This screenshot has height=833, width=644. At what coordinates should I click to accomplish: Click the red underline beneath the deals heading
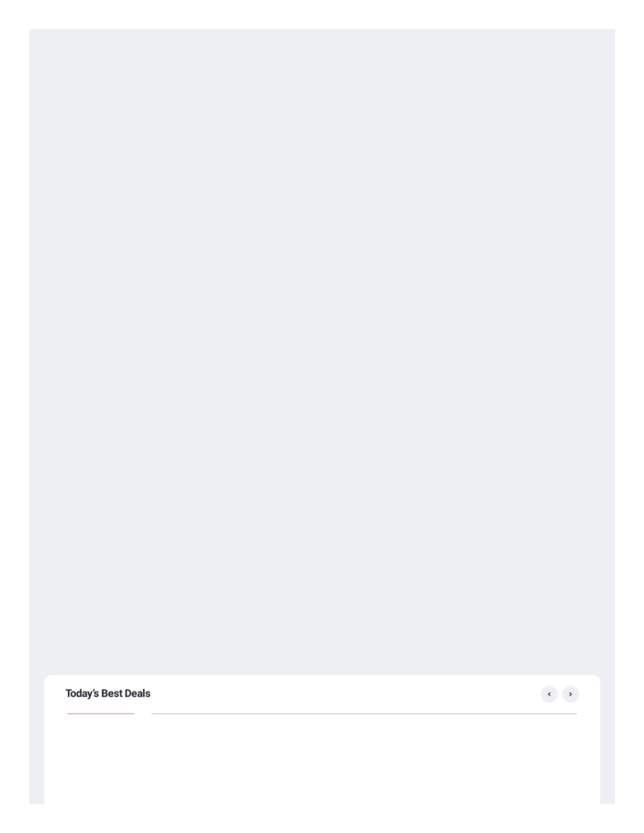[x=101, y=714]
